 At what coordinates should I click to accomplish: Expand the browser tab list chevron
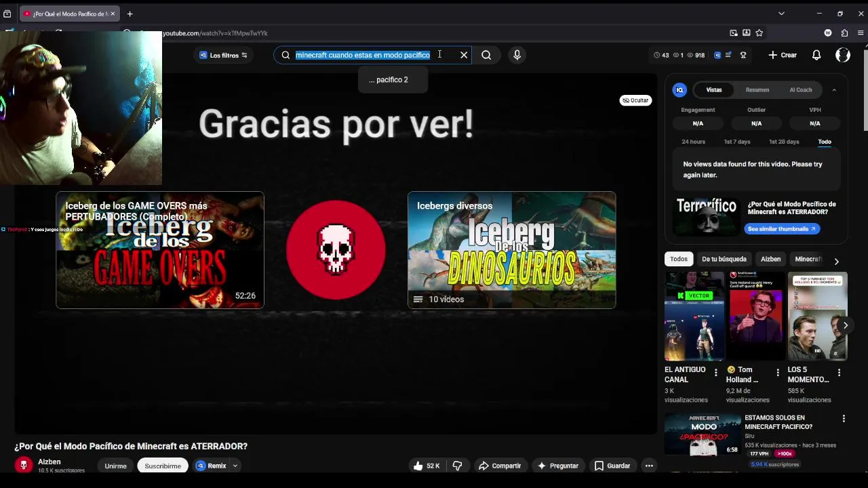[781, 14]
